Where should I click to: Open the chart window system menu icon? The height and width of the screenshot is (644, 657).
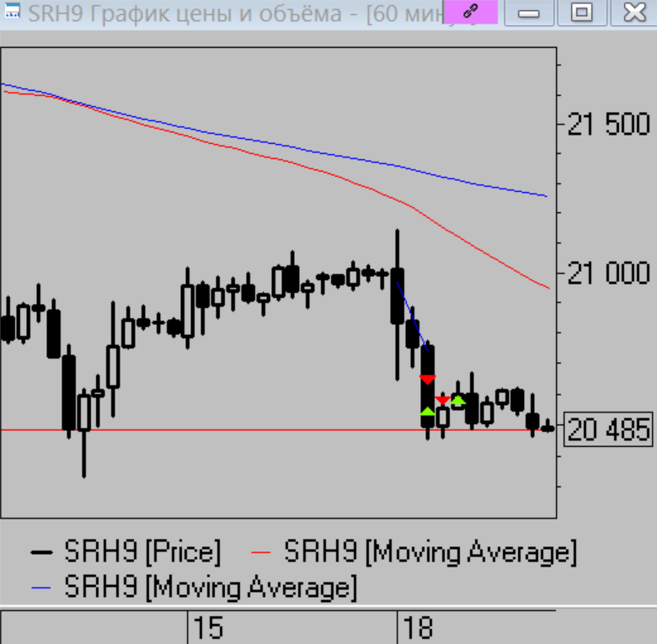[13, 13]
